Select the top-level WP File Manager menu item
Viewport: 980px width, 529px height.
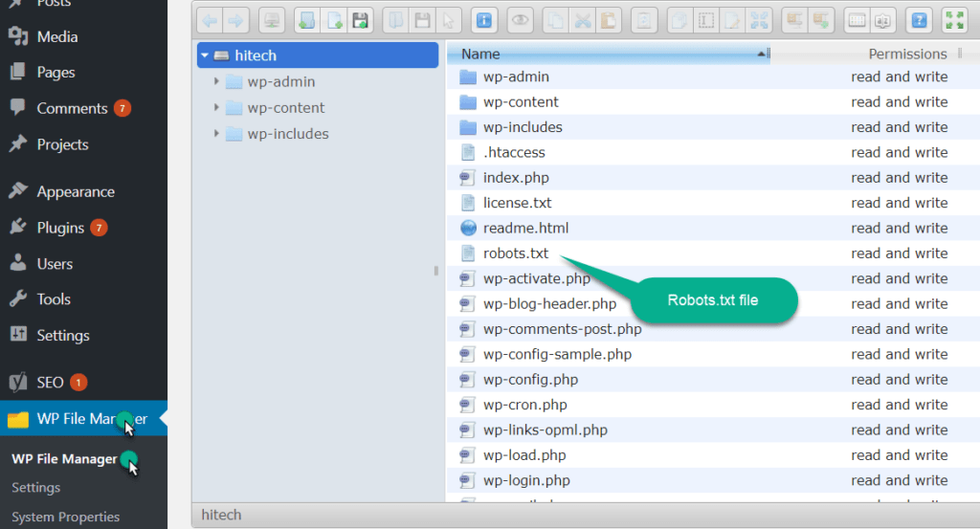pyautogui.click(x=84, y=418)
